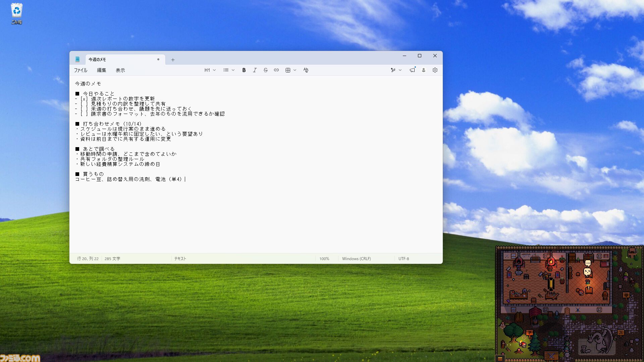Click the AI rewrite pen icon
Image resolution: width=644 pixels, height=362 pixels.
[x=393, y=70]
